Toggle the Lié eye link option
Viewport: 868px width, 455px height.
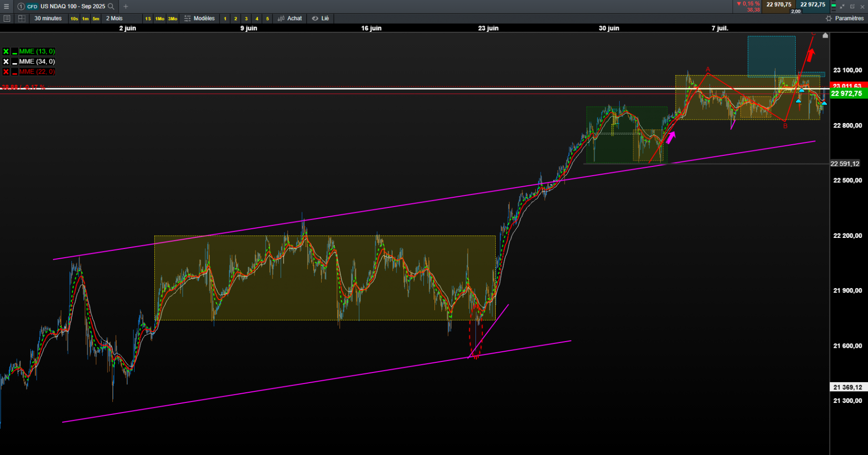(x=320, y=18)
